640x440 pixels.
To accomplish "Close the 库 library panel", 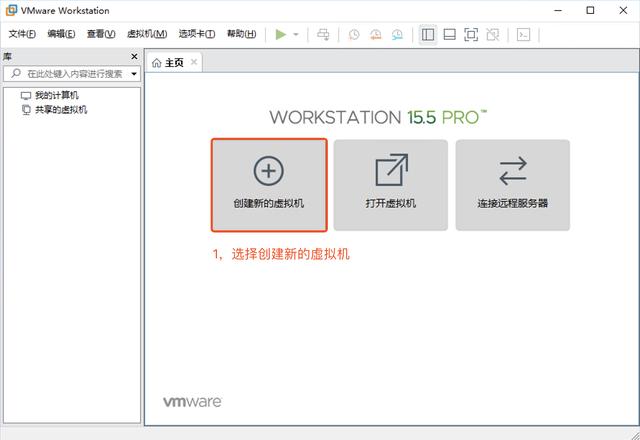I will click(134, 56).
